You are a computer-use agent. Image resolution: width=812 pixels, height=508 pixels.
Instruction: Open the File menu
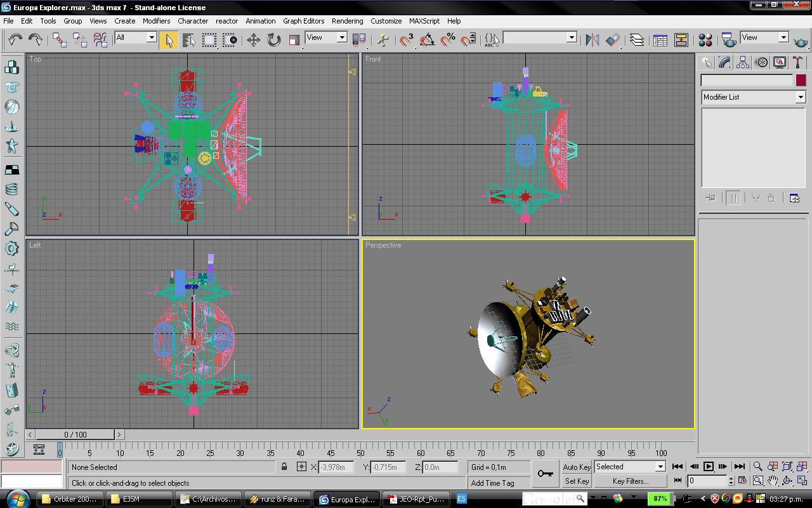click(8, 21)
